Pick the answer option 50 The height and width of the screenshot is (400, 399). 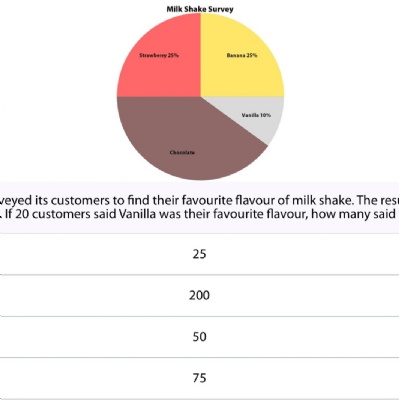[199, 337]
